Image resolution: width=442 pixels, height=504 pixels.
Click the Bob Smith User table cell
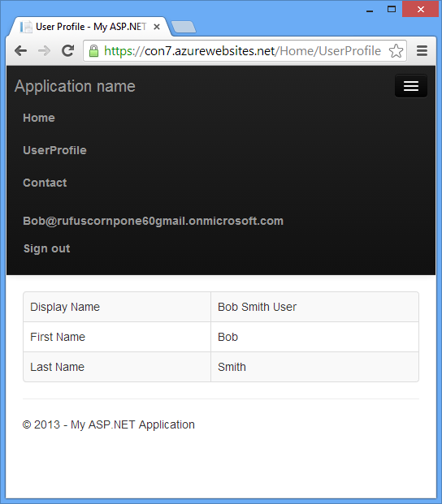click(x=314, y=307)
